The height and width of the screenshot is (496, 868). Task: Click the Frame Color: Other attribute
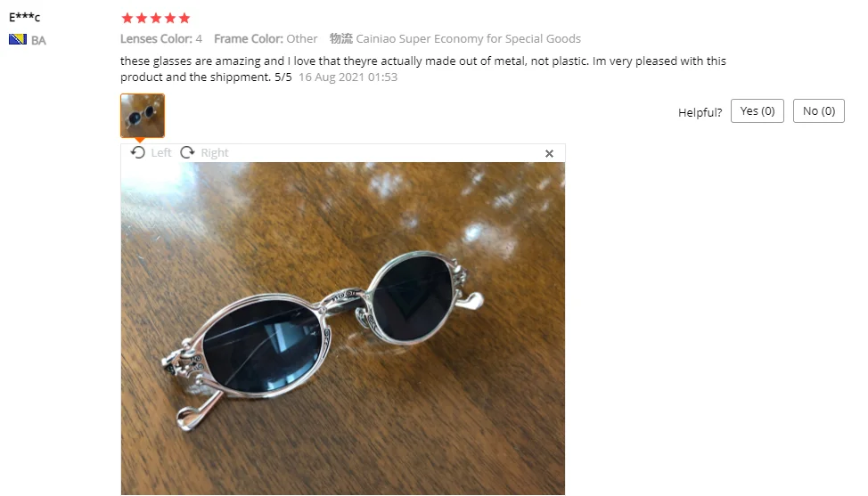point(266,38)
